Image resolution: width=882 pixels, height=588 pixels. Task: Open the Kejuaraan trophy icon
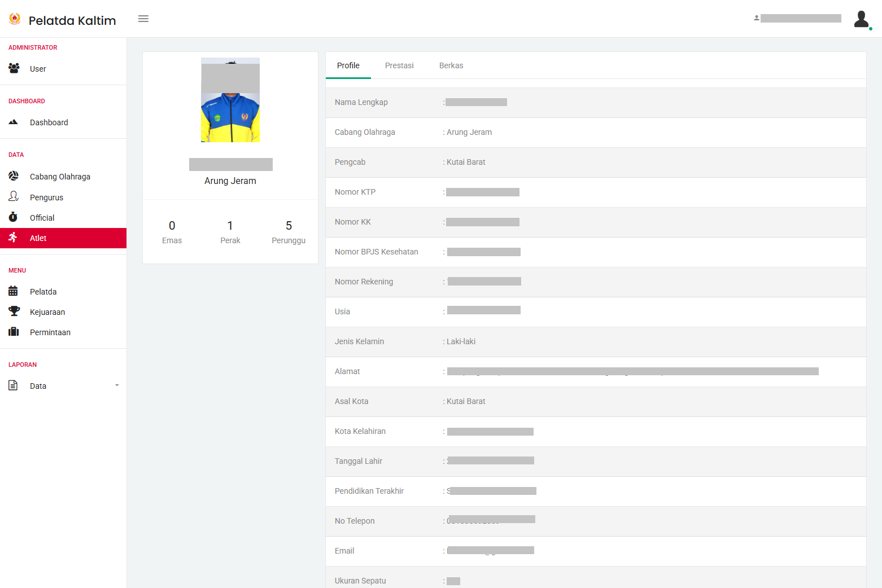14,311
